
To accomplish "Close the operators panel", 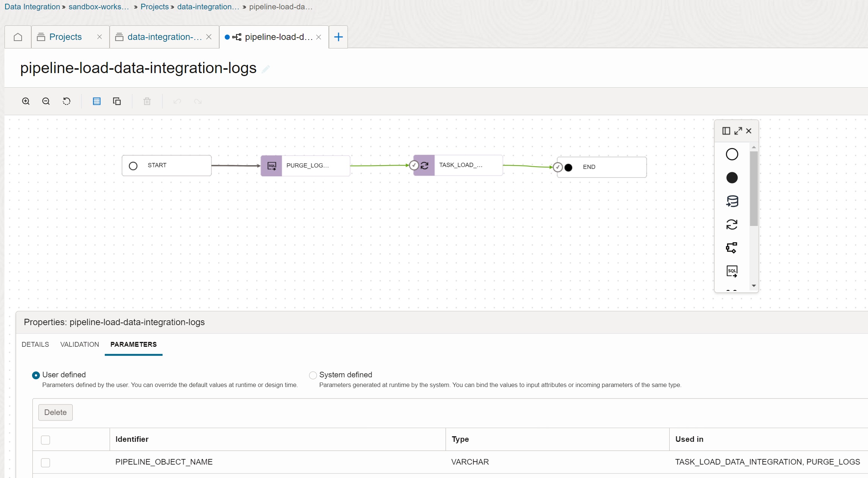I will [749, 131].
